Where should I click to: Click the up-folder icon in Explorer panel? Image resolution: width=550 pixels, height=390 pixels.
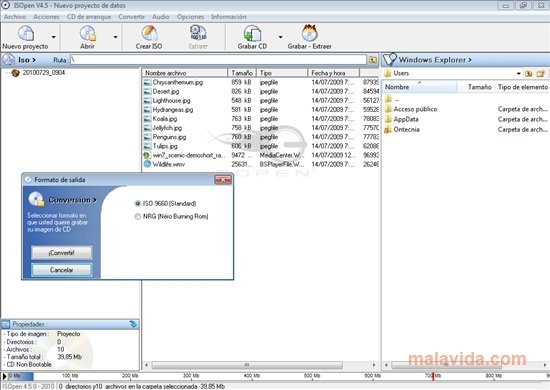(x=528, y=73)
